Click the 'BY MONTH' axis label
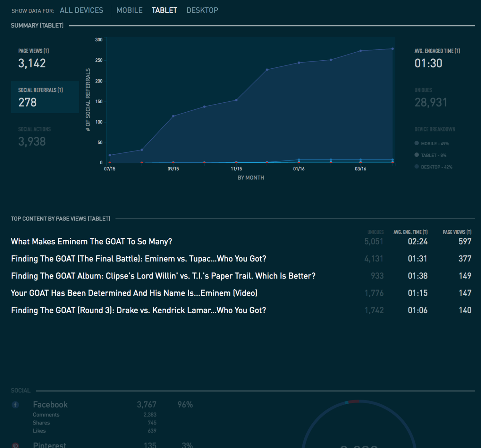Image resolution: width=481 pixels, height=448 pixels. pos(251,177)
